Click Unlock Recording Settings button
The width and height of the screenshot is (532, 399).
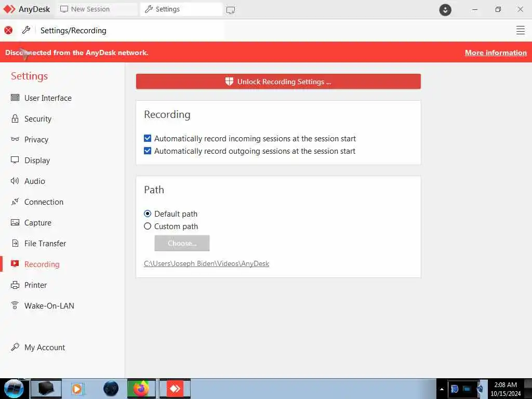point(278,82)
